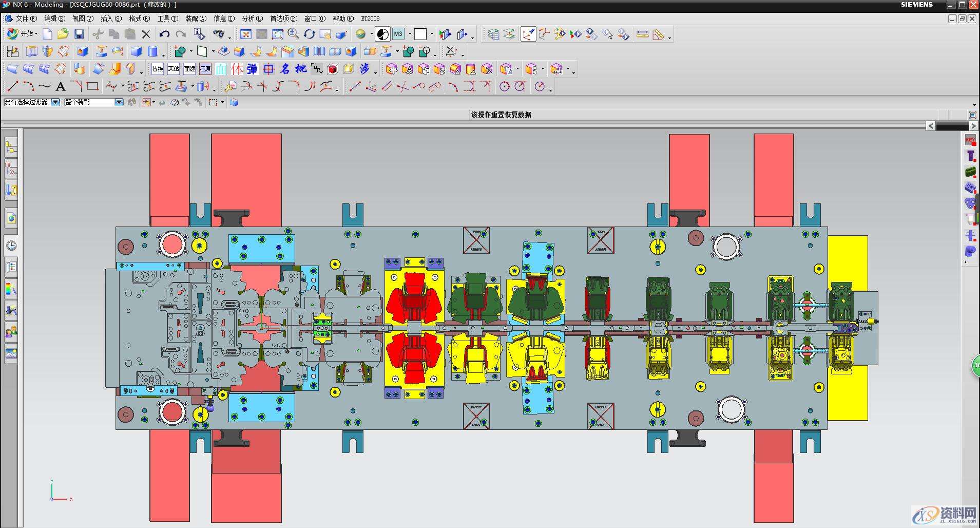Open the 装配 (Assemblies) menu
This screenshot has width=980, height=528.
pos(196,18)
